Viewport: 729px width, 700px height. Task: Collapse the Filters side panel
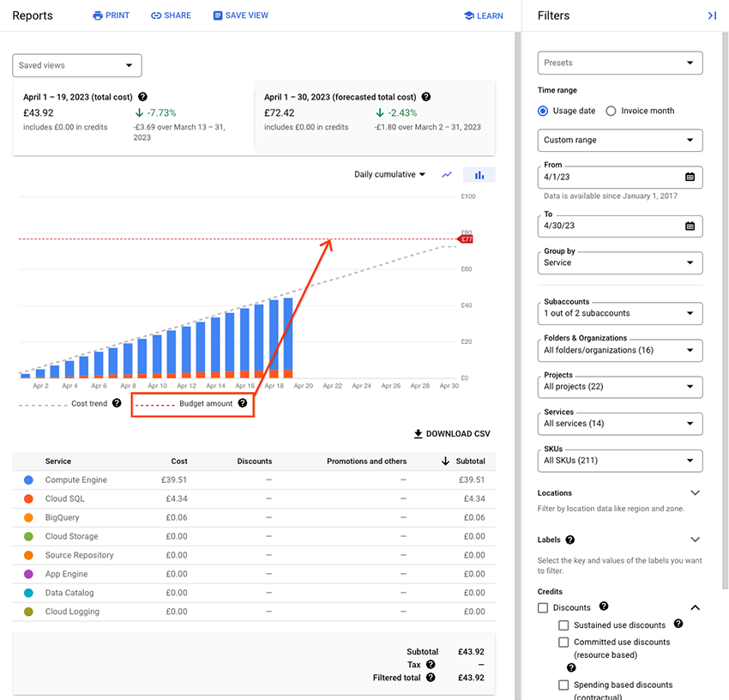pyautogui.click(x=713, y=15)
